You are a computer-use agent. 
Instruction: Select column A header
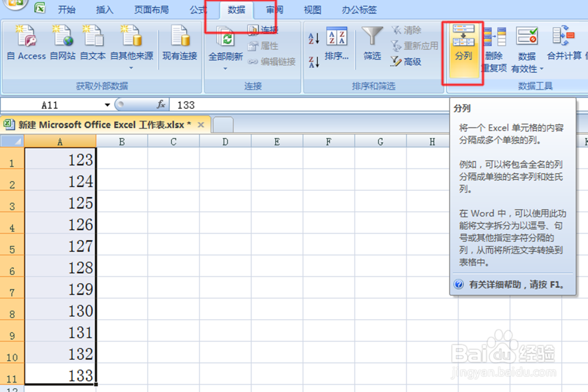60,141
